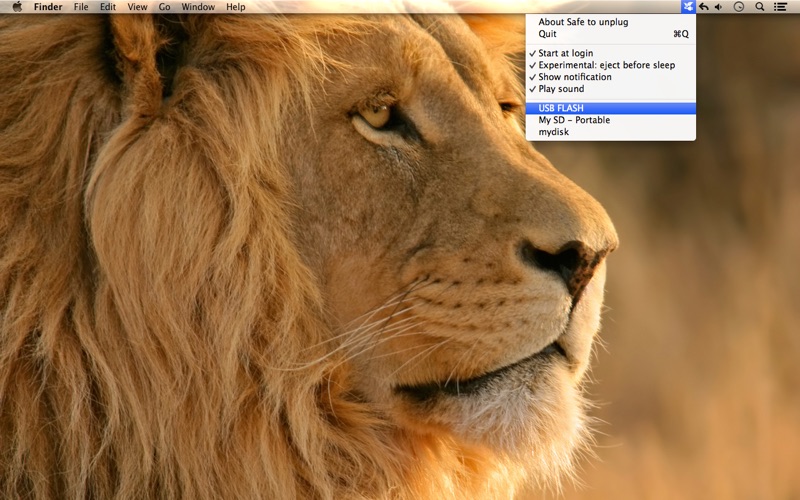The image size is (800, 500).
Task: Open the Time Machine back-arrow status icon
Action: click(x=704, y=7)
